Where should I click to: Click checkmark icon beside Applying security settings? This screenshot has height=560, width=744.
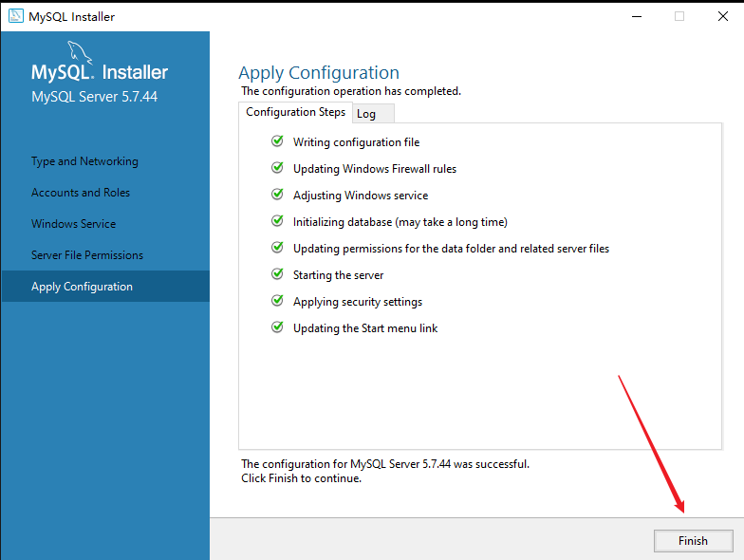tap(277, 300)
